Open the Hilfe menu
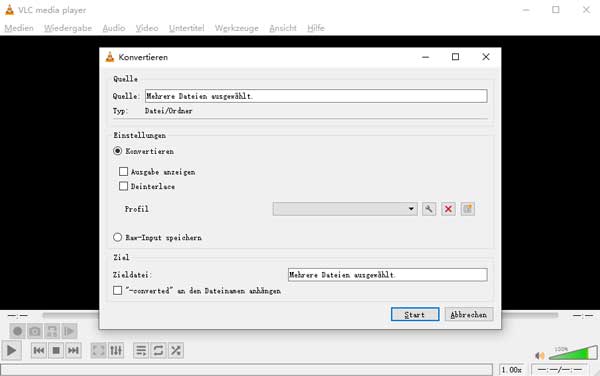600x376 pixels. click(x=316, y=28)
